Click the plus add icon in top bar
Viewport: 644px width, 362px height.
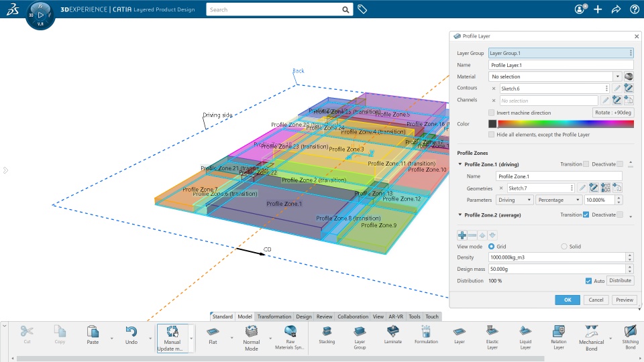click(x=598, y=9)
